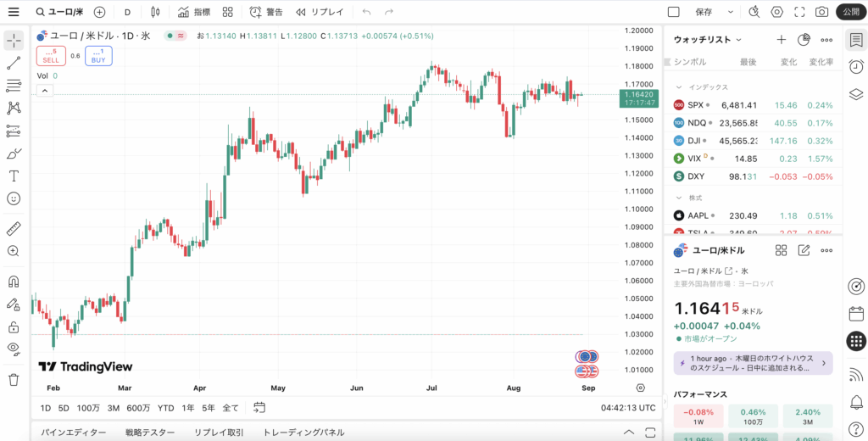Select the trend line drawing tool
The height and width of the screenshot is (441, 868).
click(14, 63)
